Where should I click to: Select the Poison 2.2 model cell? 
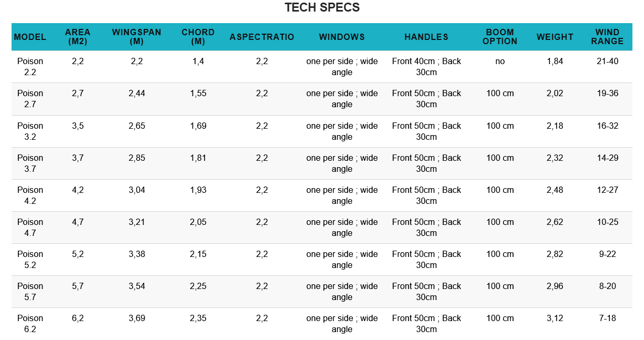(x=30, y=67)
